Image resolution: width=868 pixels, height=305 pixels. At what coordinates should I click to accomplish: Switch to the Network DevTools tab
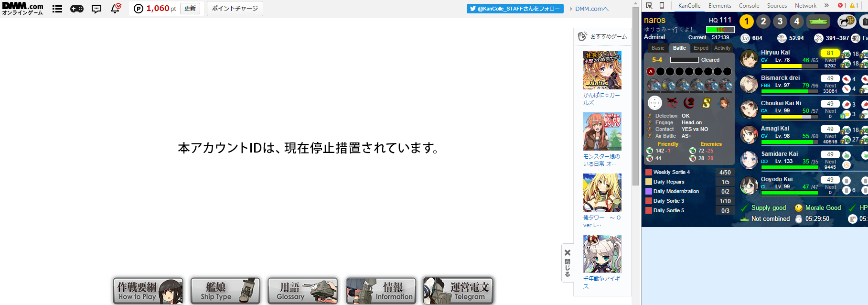point(806,6)
